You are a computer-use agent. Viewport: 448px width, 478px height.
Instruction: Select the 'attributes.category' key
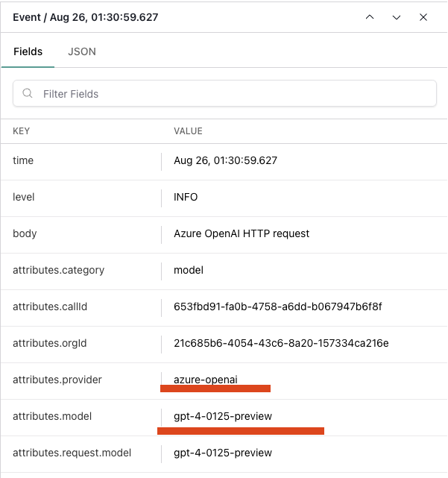[58, 270]
